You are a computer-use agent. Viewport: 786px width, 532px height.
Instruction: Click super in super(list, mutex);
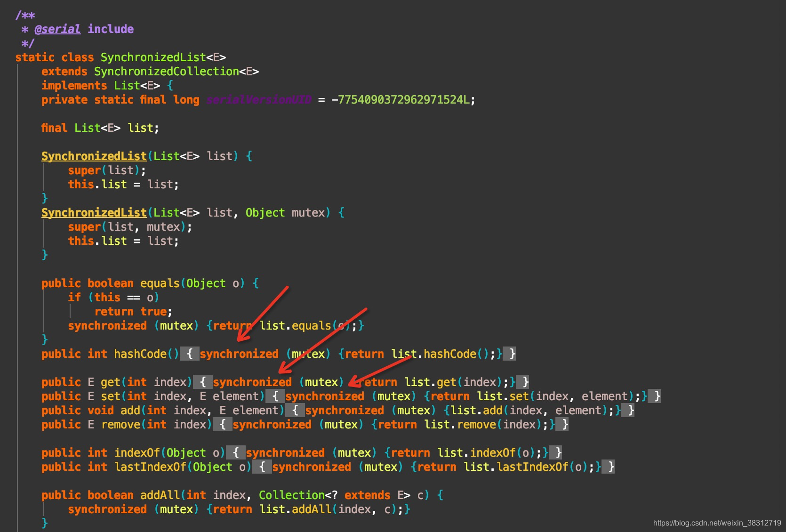point(84,227)
